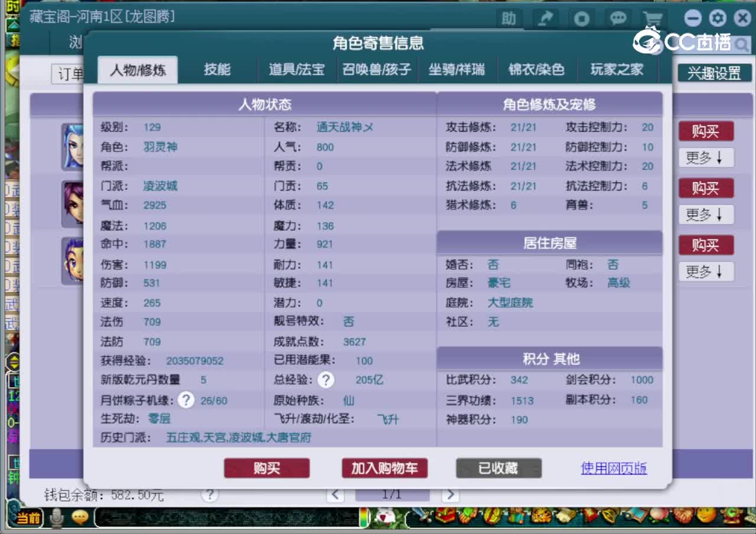This screenshot has width=756, height=534.
Task: Switch to the 召唤兽/孩子 tab
Action: point(377,69)
